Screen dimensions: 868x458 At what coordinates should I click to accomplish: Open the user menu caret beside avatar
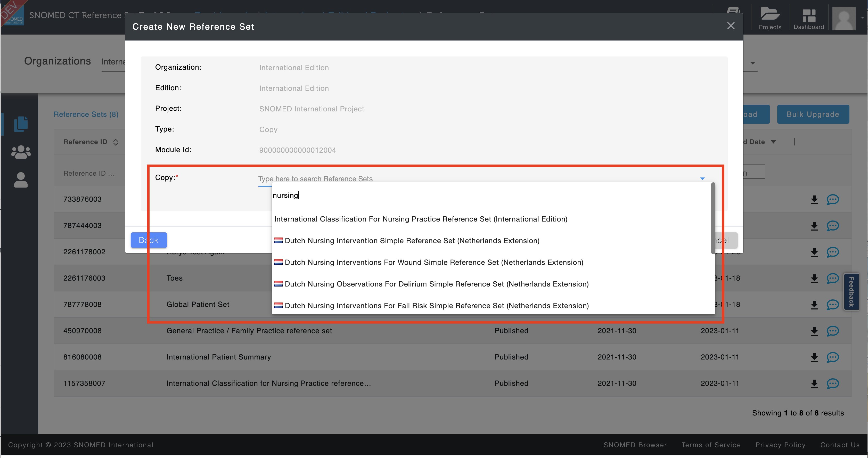[x=862, y=18]
